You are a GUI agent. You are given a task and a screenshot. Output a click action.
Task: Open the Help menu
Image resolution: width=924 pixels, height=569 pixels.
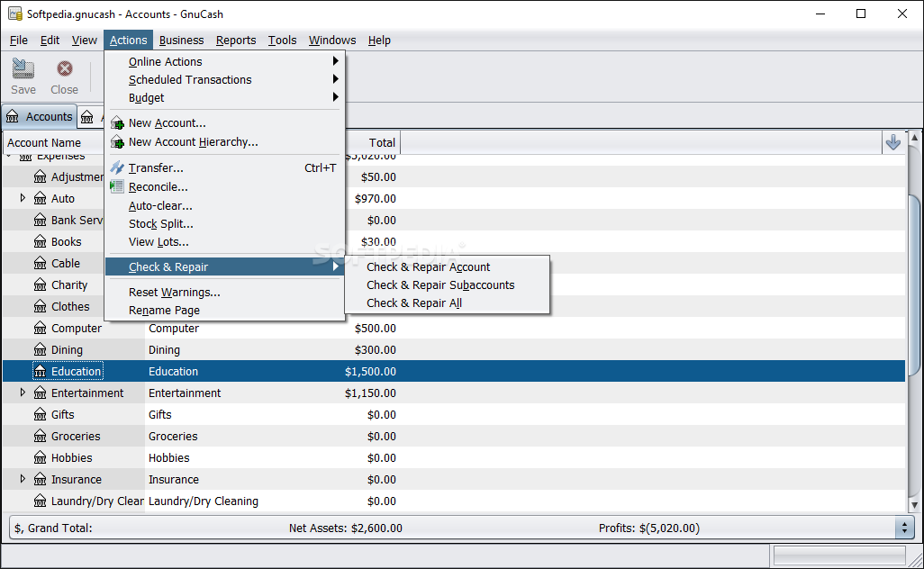(379, 40)
